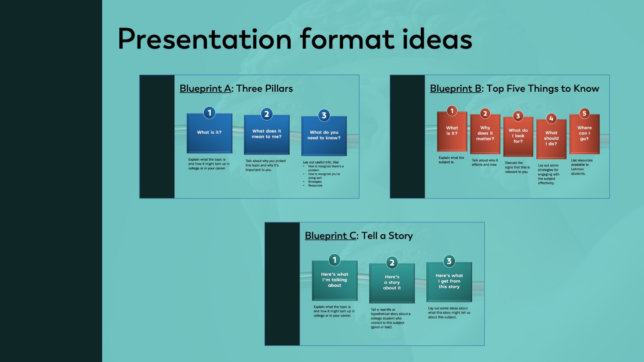Click the teal number 3 badge in Blueprint C

coord(449,261)
